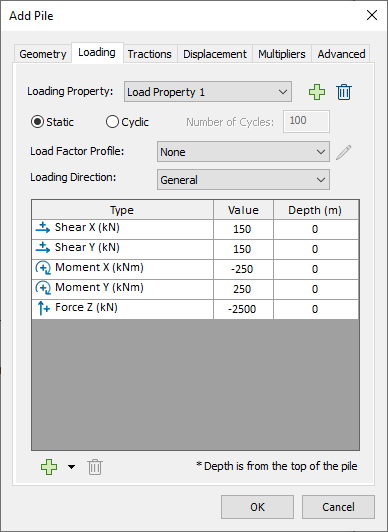388x532 pixels.
Task: Click the Moment Y row icon
Action: [43, 288]
